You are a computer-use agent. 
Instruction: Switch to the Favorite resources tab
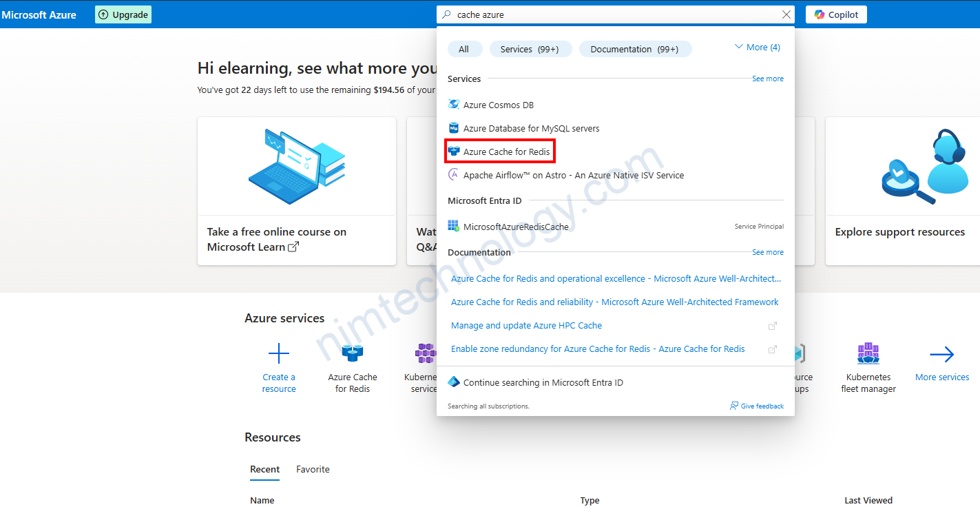click(313, 469)
